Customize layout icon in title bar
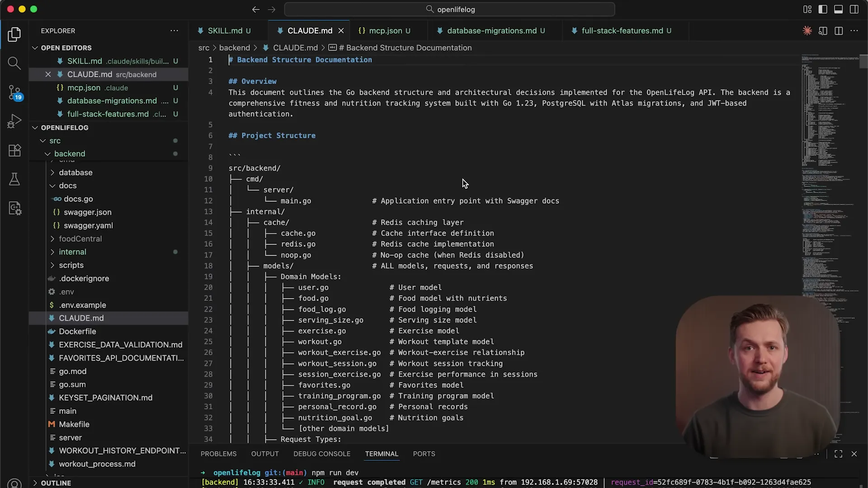 [x=807, y=9]
